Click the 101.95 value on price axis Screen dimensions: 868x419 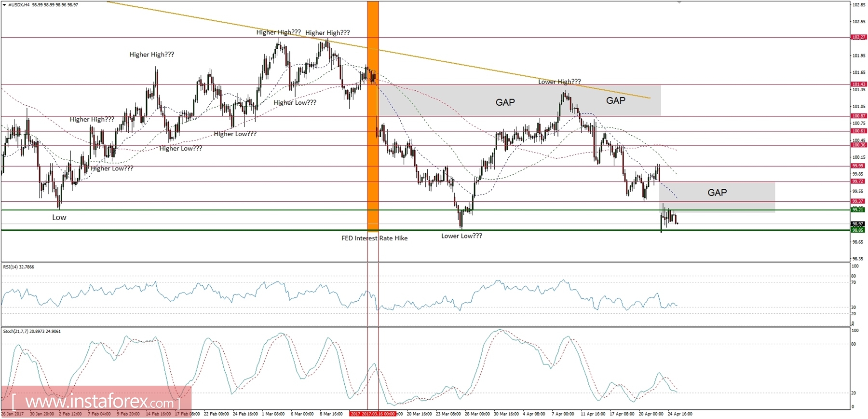858,56
